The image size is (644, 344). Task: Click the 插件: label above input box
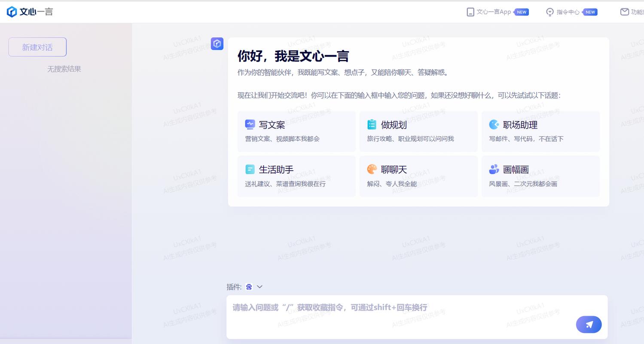click(x=234, y=287)
